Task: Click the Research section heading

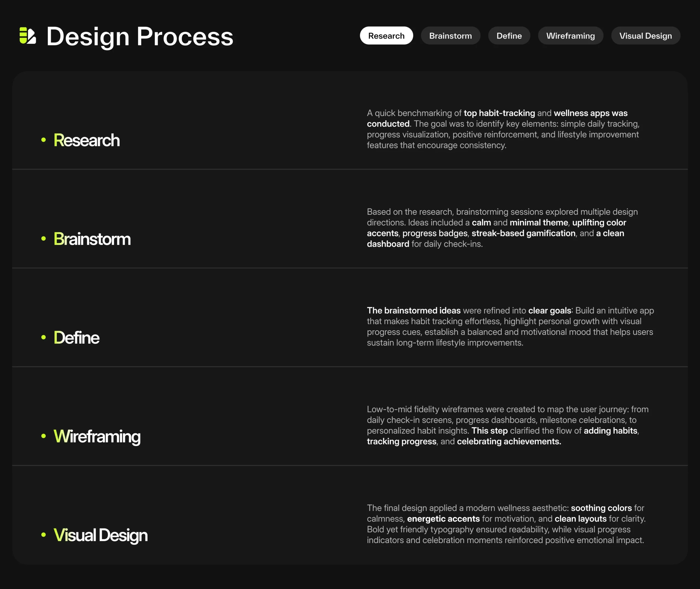Action: point(87,140)
